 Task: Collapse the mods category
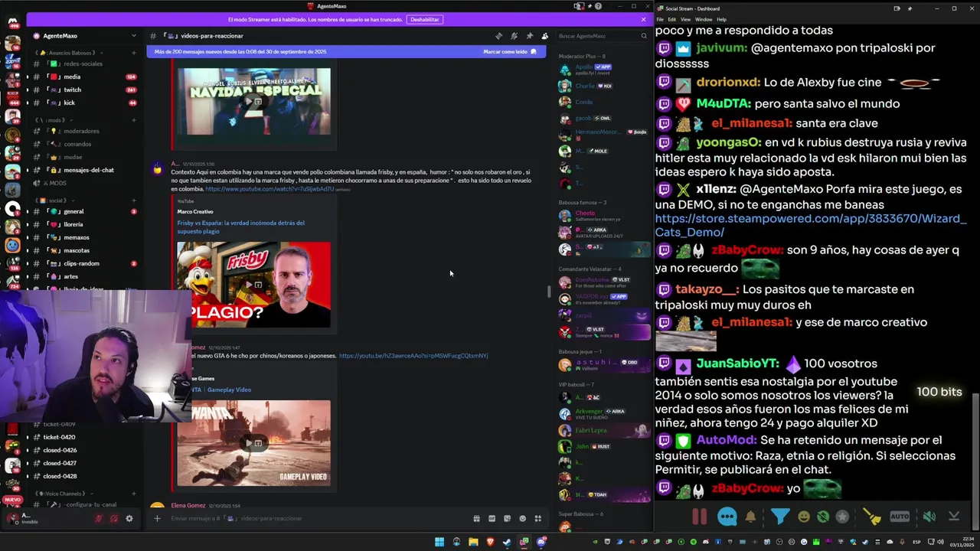(54, 120)
